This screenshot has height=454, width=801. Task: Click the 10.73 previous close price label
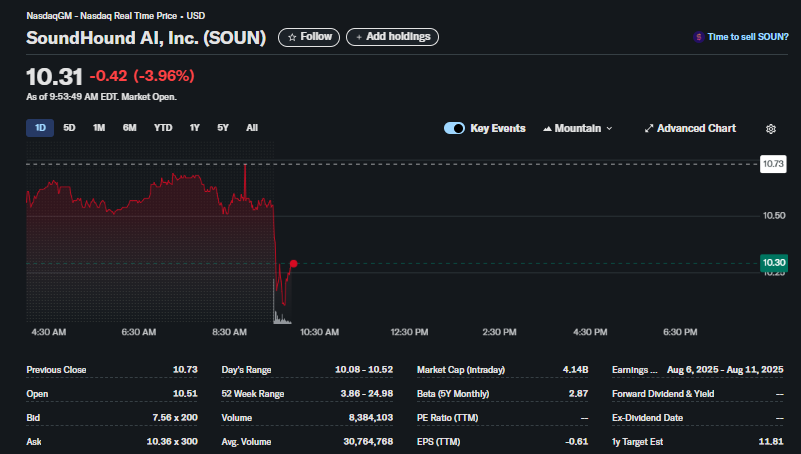click(773, 164)
